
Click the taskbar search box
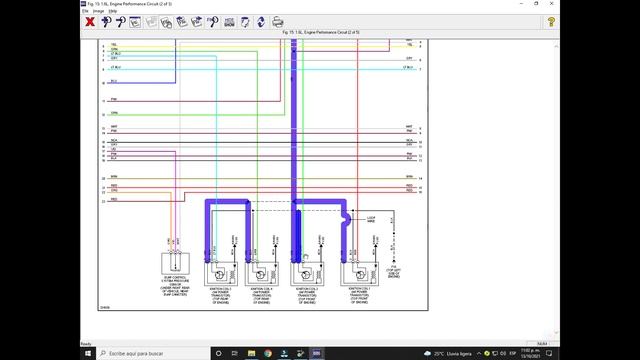(x=153, y=353)
